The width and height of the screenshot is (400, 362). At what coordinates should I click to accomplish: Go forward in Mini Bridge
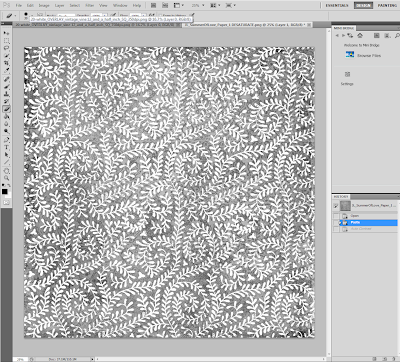tap(343, 35)
